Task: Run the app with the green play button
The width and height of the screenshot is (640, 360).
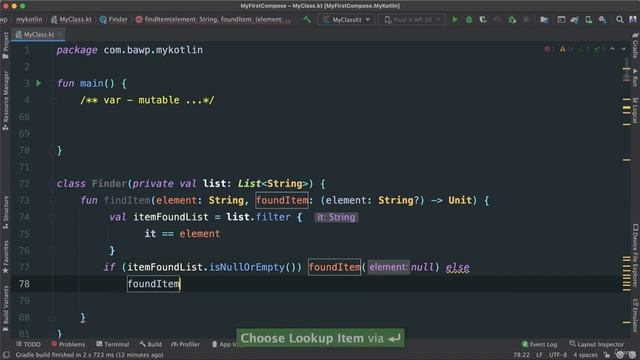Action: [x=455, y=20]
